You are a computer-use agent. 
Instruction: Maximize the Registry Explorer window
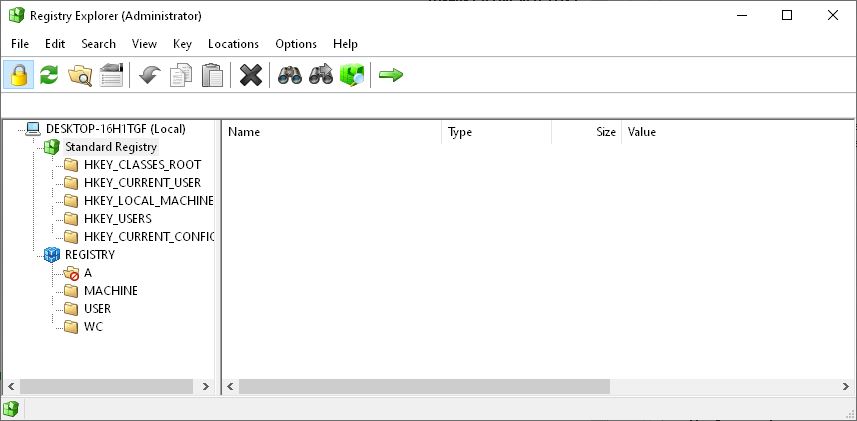(x=787, y=15)
